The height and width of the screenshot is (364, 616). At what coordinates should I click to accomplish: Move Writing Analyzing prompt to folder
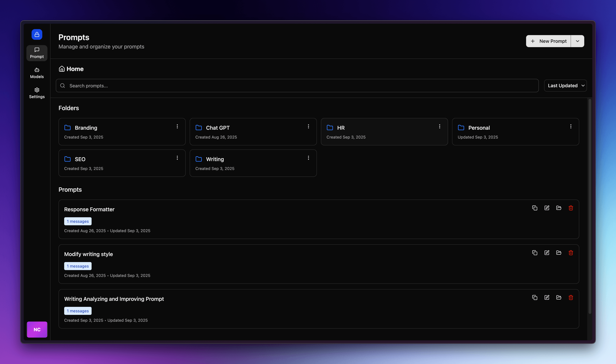coord(559,297)
